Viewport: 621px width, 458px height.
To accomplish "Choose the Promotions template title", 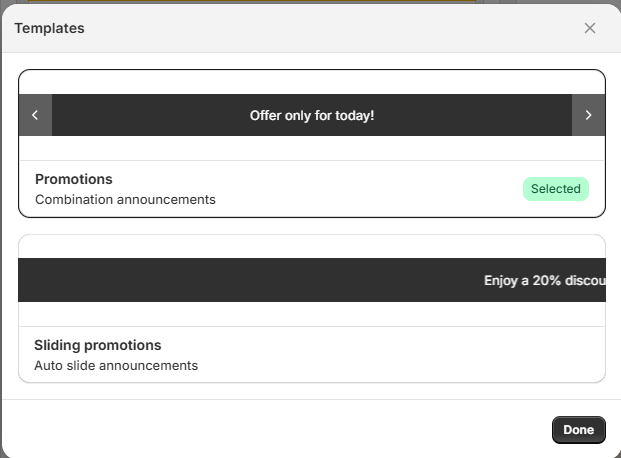I will (74, 179).
